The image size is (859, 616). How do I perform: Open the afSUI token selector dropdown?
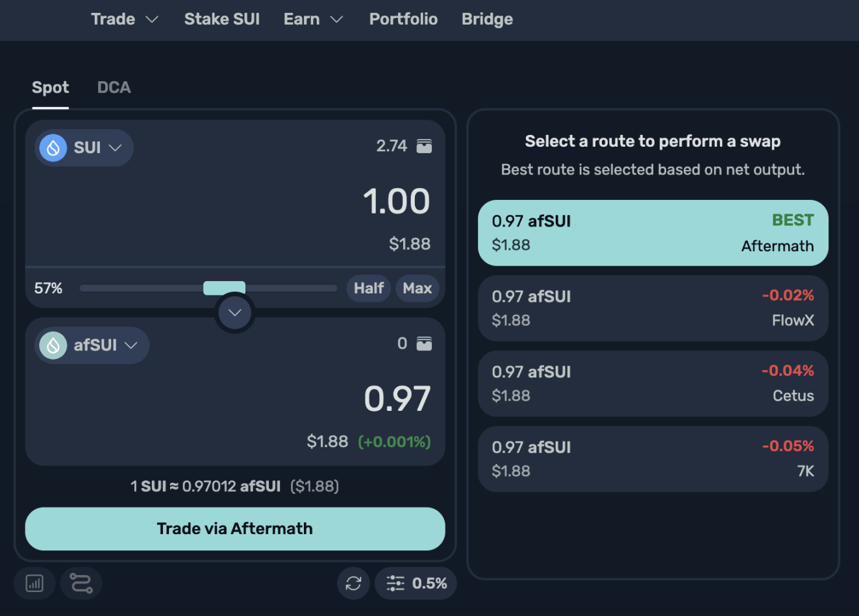pos(92,345)
